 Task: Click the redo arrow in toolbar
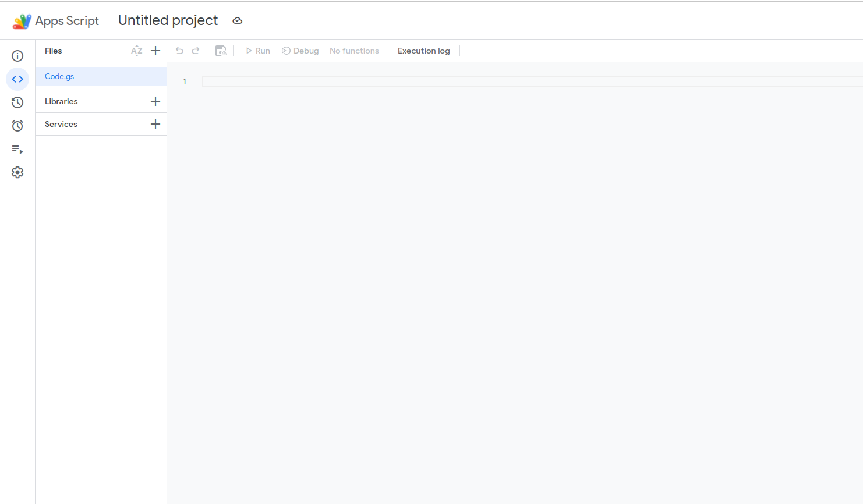[x=196, y=51]
